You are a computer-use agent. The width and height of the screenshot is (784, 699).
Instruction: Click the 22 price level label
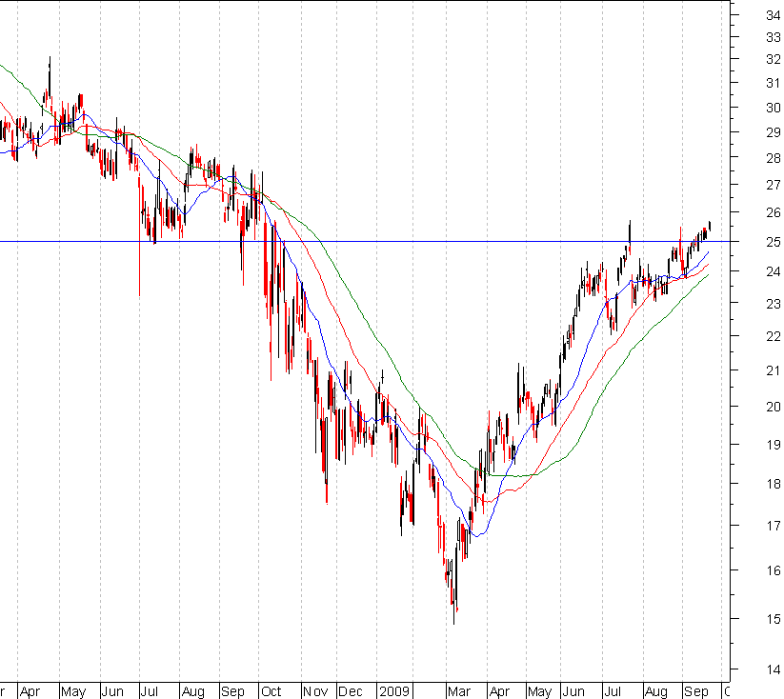[x=773, y=337]
